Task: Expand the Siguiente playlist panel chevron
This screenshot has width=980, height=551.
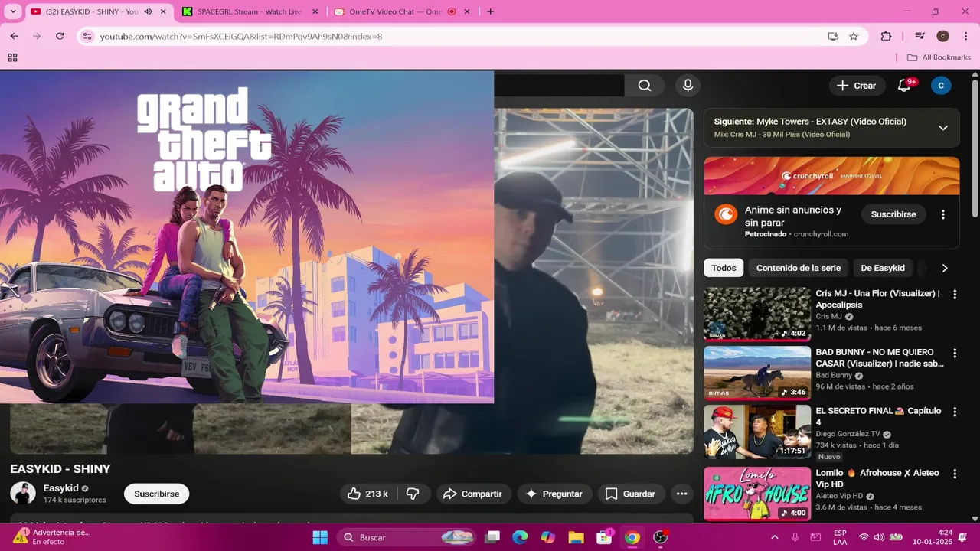Action: pos(943,128)
